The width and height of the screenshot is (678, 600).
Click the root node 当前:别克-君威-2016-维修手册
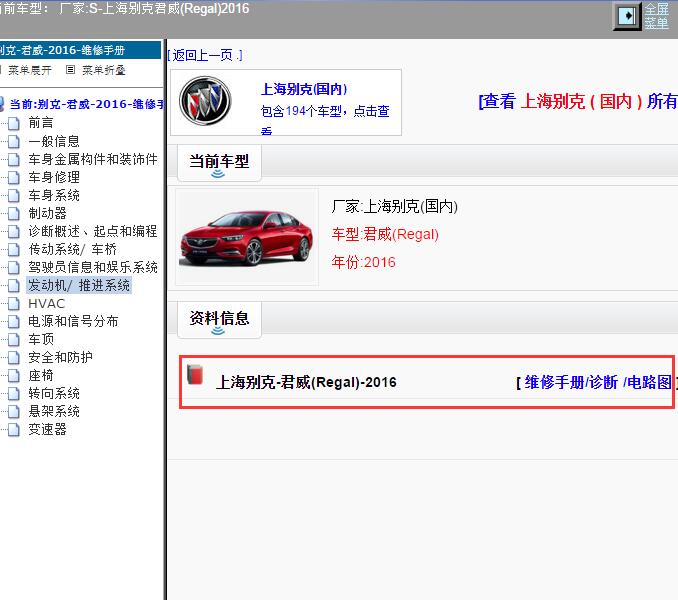(x=86, y=104)
